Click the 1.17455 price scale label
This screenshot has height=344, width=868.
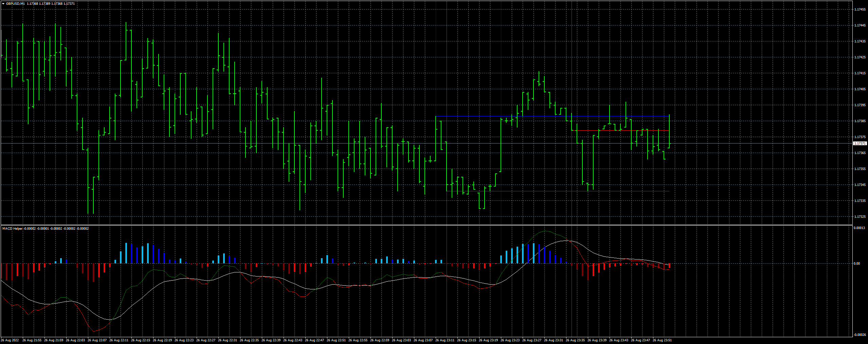pyautogui.click(x=860, y=9)
